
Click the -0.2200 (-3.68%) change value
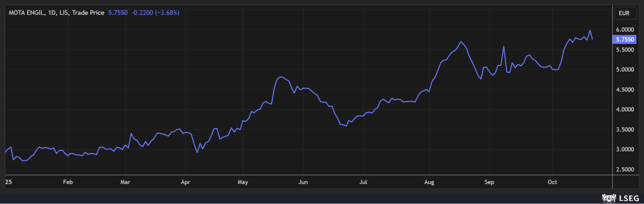(155, 13)
